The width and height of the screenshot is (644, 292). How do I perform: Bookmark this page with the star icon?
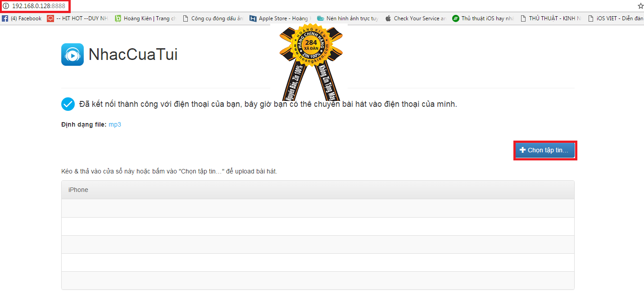[640, 6]
